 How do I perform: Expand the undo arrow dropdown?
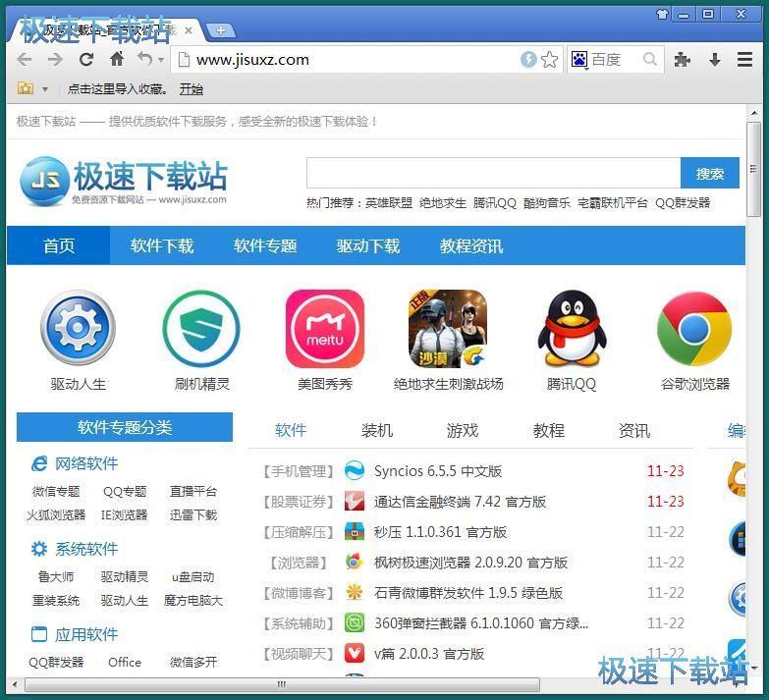pos(161,60)
